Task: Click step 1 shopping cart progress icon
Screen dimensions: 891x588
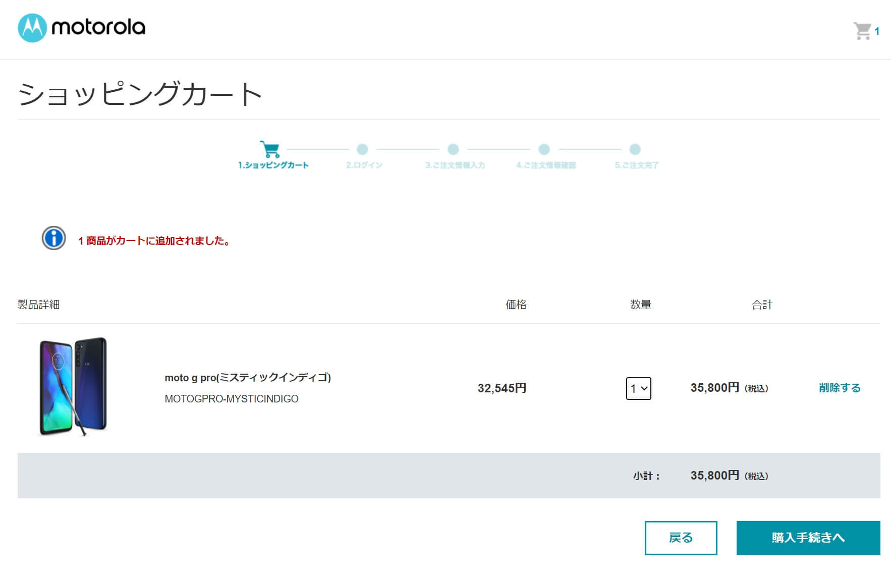Action: [x=269, y=149]
